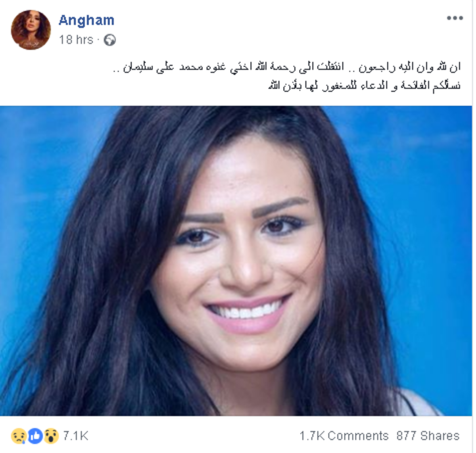Open the 1.7K Comments section
The image size is (476, 453).
[x=344, y=436]
